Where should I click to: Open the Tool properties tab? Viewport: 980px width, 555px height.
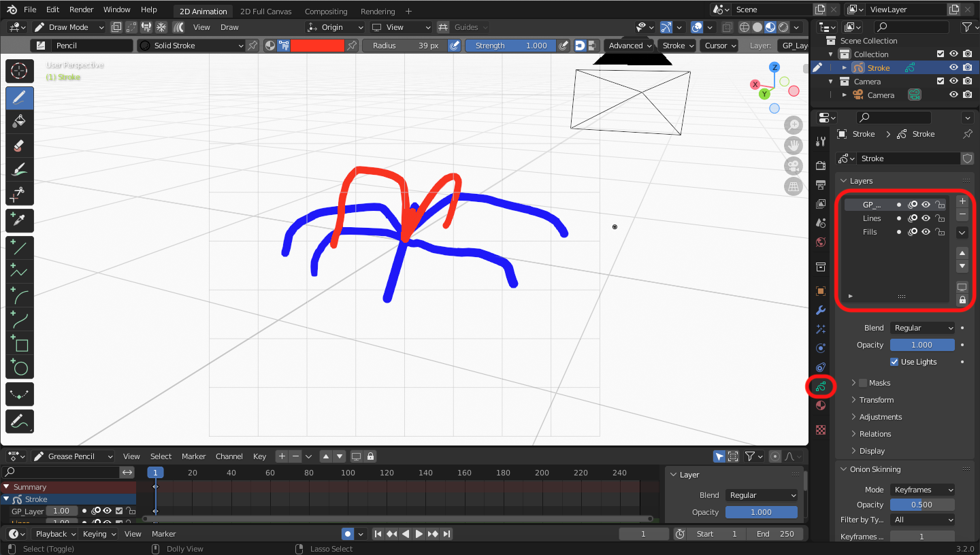pyautogui.click(x=821, y=141)
